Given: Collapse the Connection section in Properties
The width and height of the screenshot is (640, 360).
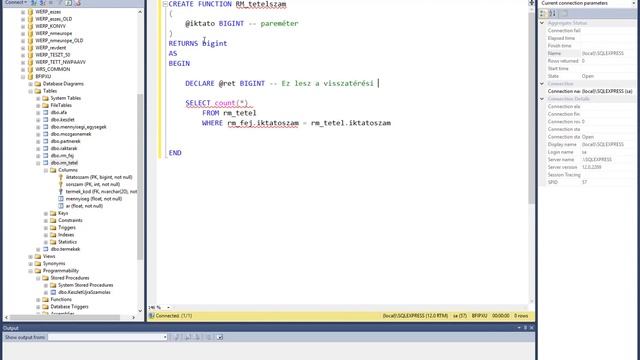Looking at the screenshot, I should 542,84.
